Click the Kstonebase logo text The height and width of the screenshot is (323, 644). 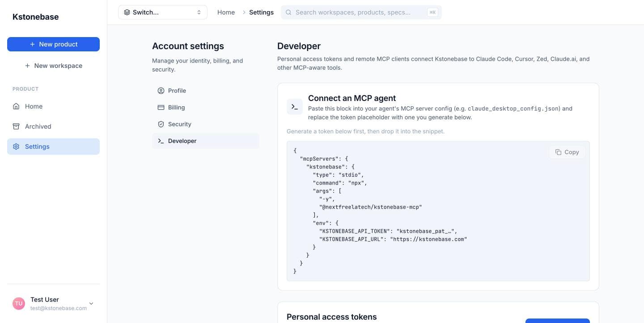[x=35, y=17]
